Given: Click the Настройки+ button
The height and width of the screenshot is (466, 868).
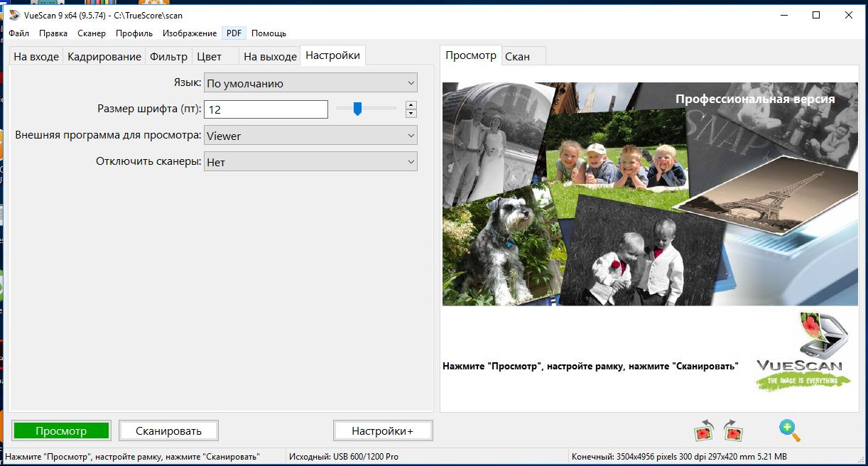Looking at the screenshot, I should (382, 430).
